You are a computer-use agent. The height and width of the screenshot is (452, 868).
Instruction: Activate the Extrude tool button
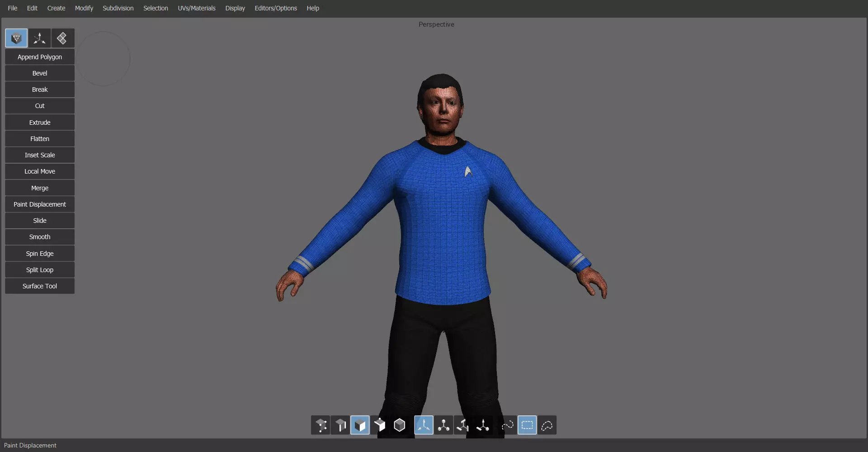pos(40,122)
